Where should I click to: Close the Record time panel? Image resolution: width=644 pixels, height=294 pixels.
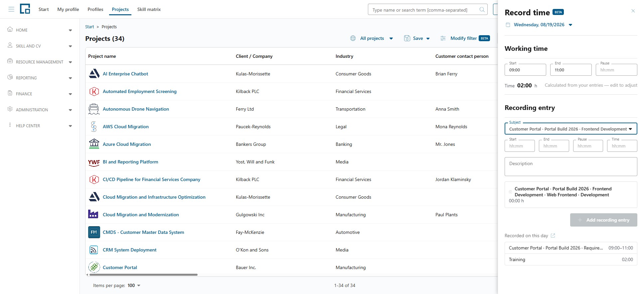coord(633,11)
